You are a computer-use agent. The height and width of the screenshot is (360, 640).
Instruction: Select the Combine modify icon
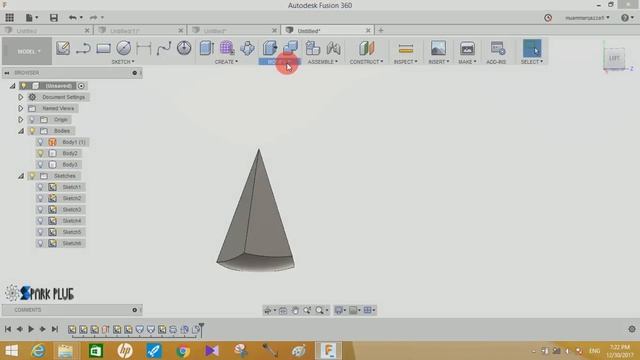290,47
